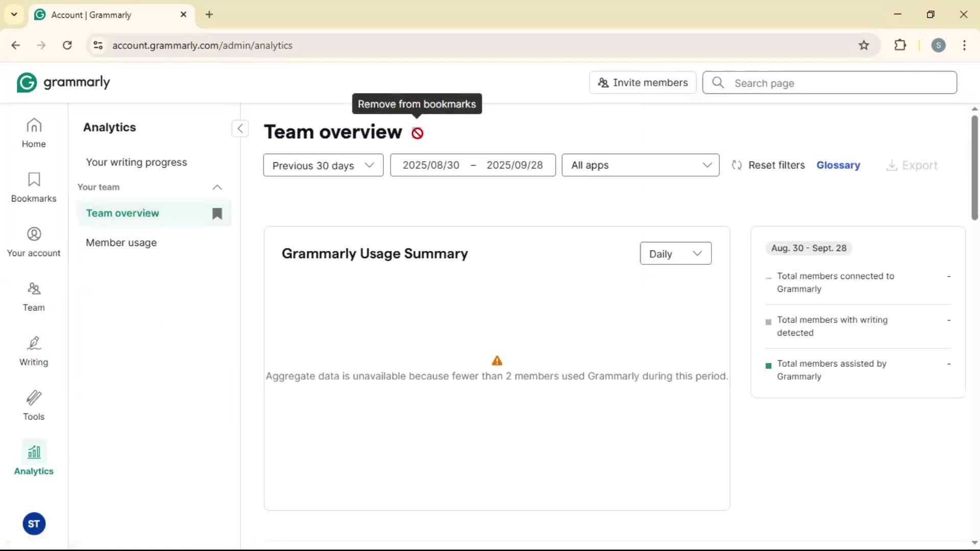The image size is (980, 551).
Task: Remove Team overview from bookmarks icon
Action: coord(418,133)
